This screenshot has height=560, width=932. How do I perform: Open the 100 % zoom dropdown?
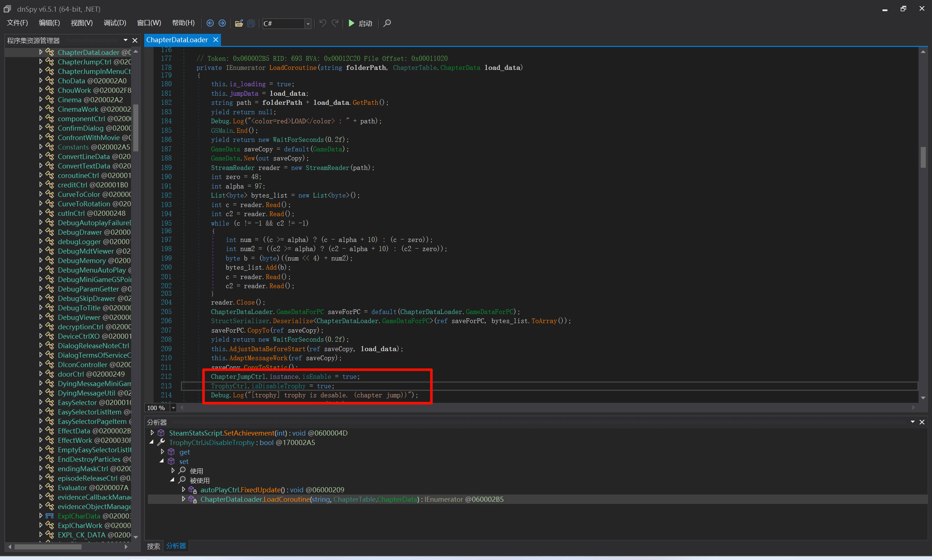tap(173, 408)
